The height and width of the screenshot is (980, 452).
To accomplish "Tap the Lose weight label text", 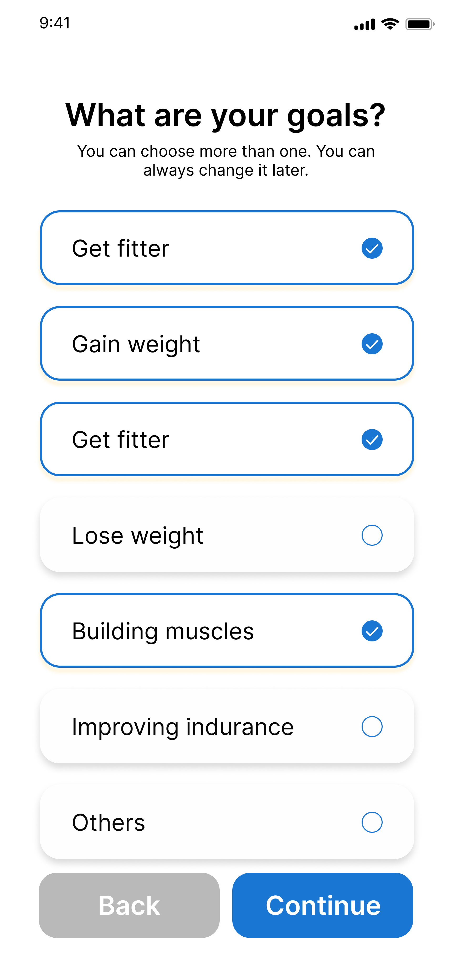I will [x=137, y=536].
